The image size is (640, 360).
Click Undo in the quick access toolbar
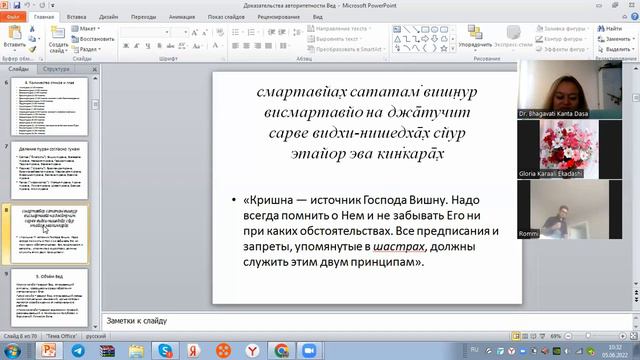click(x=28, y=5)
